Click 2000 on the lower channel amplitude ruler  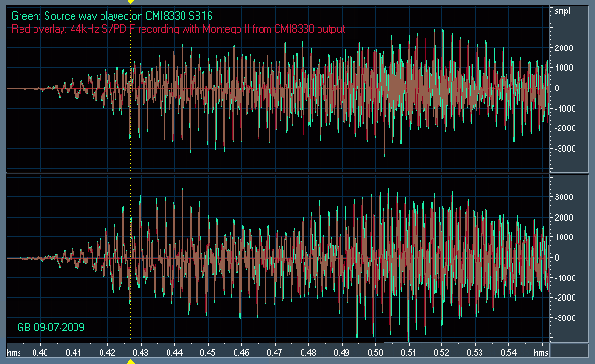pyautogui.click(x=564, y=218)
